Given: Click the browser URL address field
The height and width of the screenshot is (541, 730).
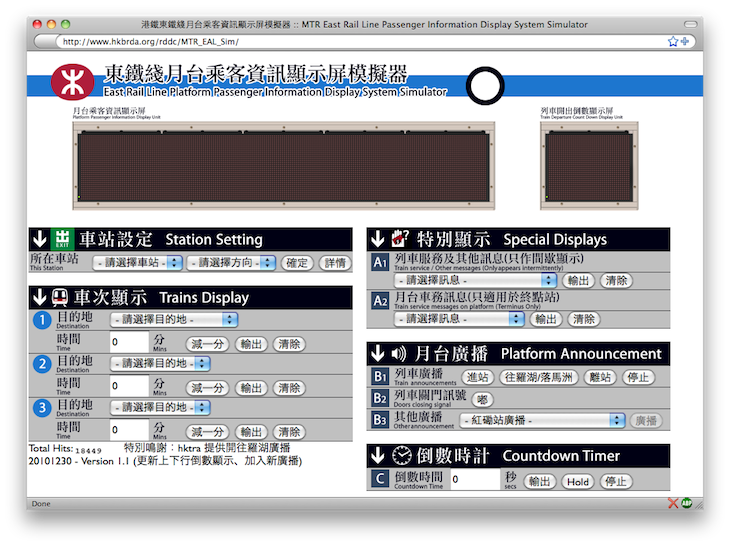Looking at the screenshot, I should pos(361,41).
